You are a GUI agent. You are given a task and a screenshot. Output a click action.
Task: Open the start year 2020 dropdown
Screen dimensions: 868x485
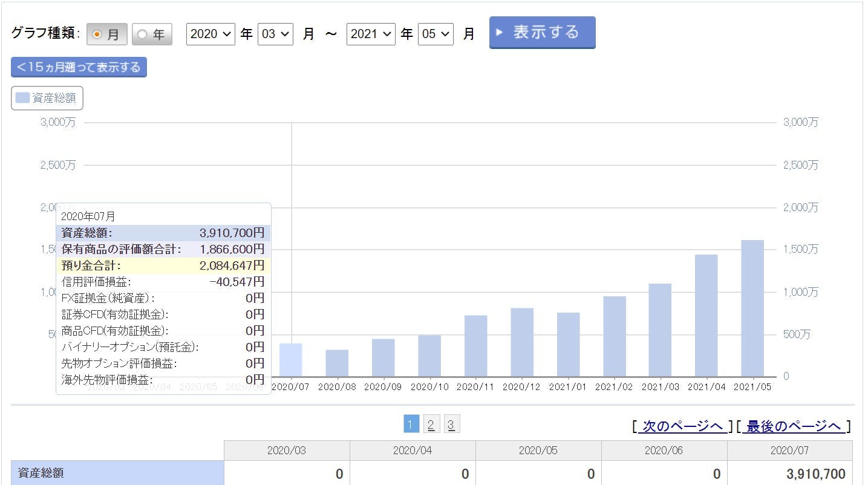pos(210,34)
